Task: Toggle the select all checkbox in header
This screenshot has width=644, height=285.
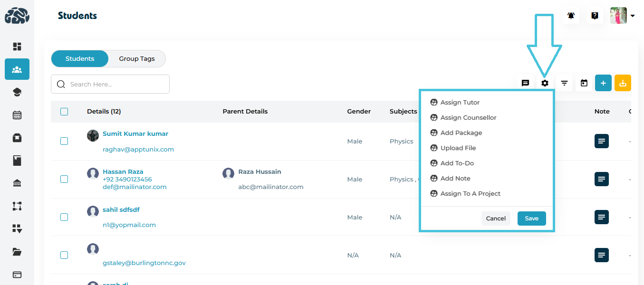Action: pyautogui.click(x=64, y=112)
